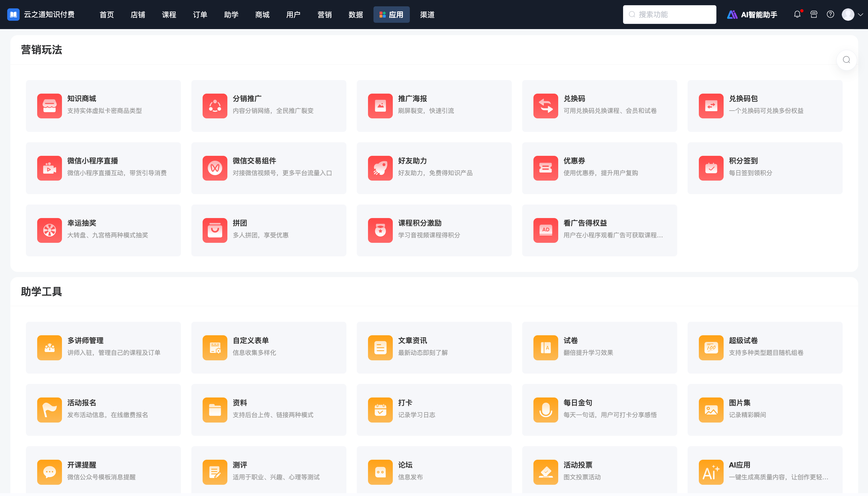Open the 商城 menu
The image size is (868, 496).
pyautogui.click(x=263, y=15)
